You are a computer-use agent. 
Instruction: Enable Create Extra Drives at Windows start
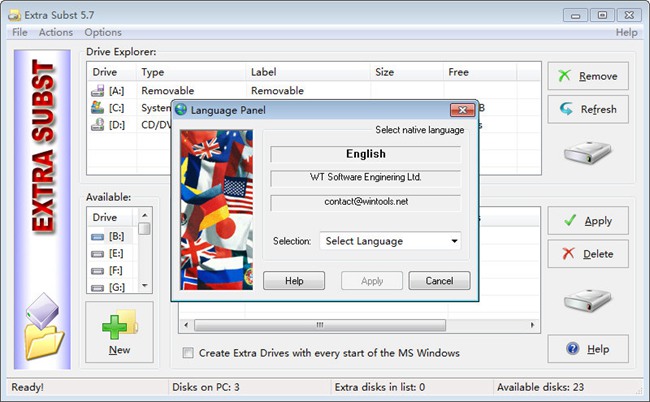189,353
